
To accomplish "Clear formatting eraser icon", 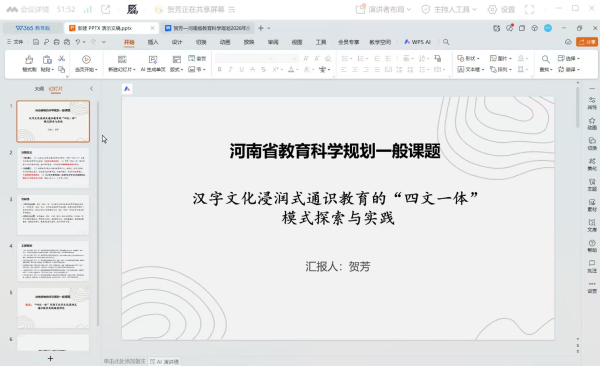I will (x=328, y=58).
